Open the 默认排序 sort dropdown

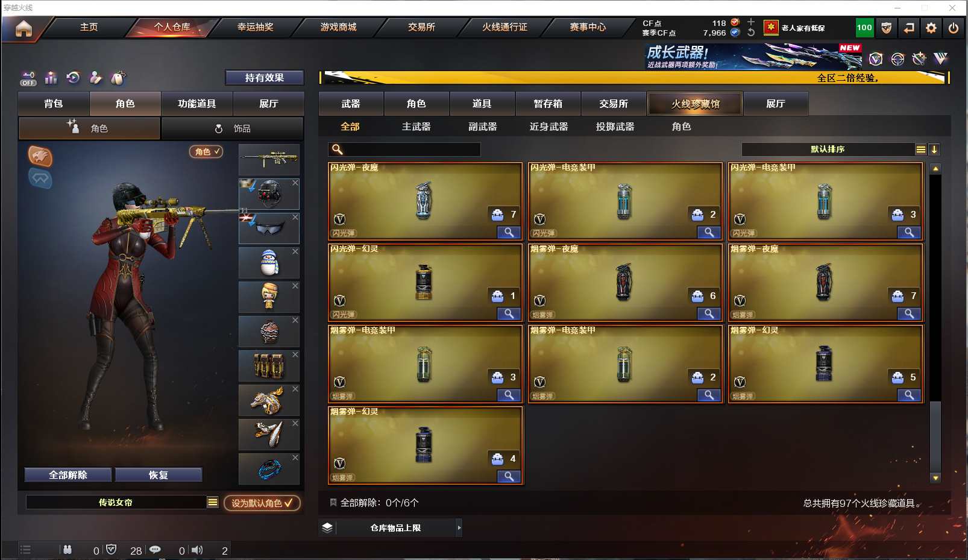tap(828, 149)
